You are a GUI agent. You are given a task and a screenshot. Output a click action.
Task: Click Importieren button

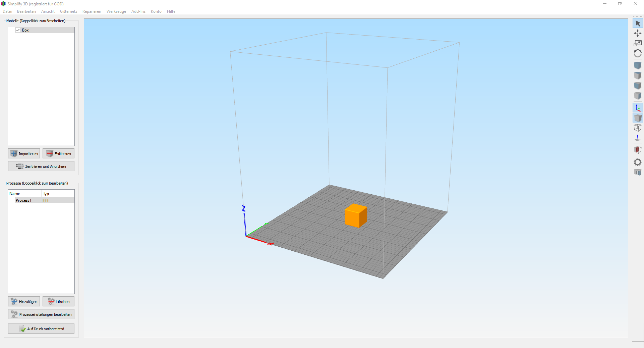click(x=24, y=153)
